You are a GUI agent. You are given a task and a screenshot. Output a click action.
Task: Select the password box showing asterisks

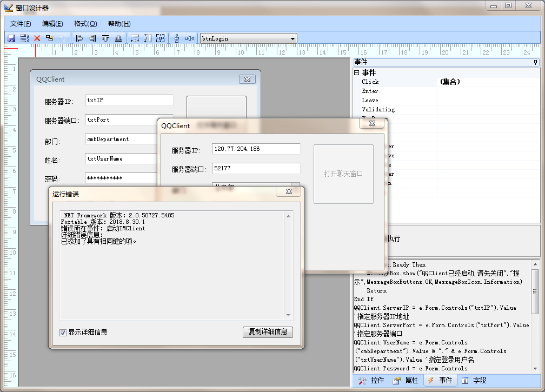point(121,178)
